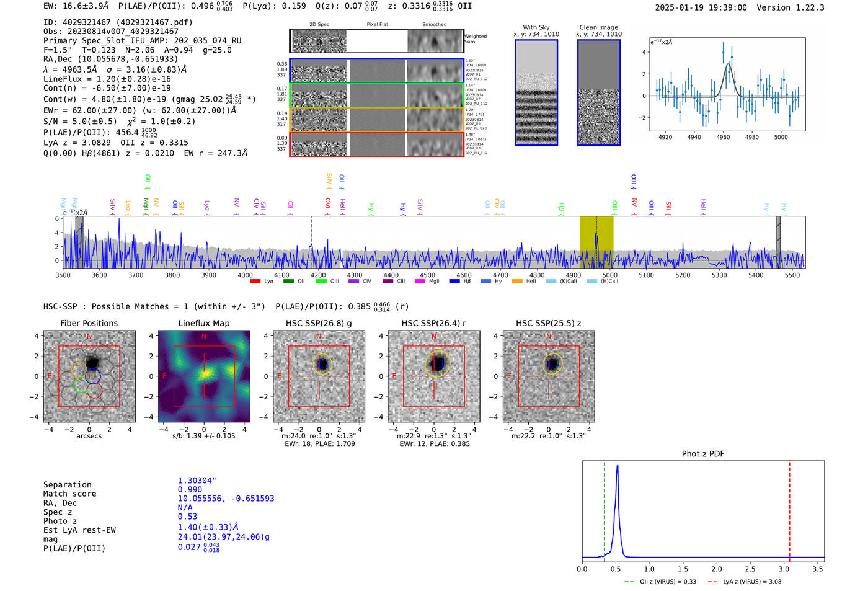This screenshot has height=591, width=868.
Task: Click the orange HeII legend swatch
Action: pos(517,281)
